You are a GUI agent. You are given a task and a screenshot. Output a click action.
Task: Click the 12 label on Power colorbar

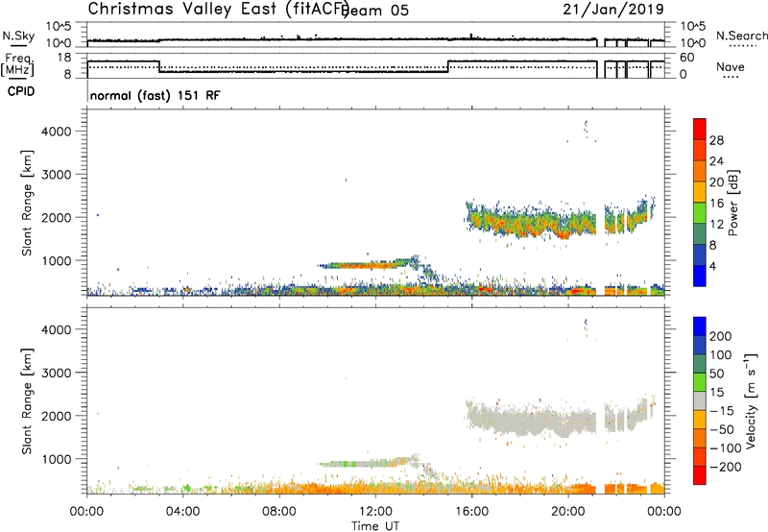[716, 224]
